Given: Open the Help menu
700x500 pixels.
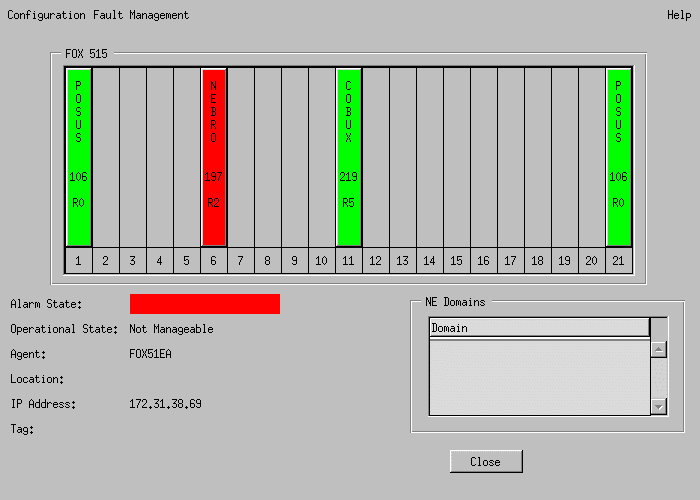Looking at the screenshot, I should (678, 15).
